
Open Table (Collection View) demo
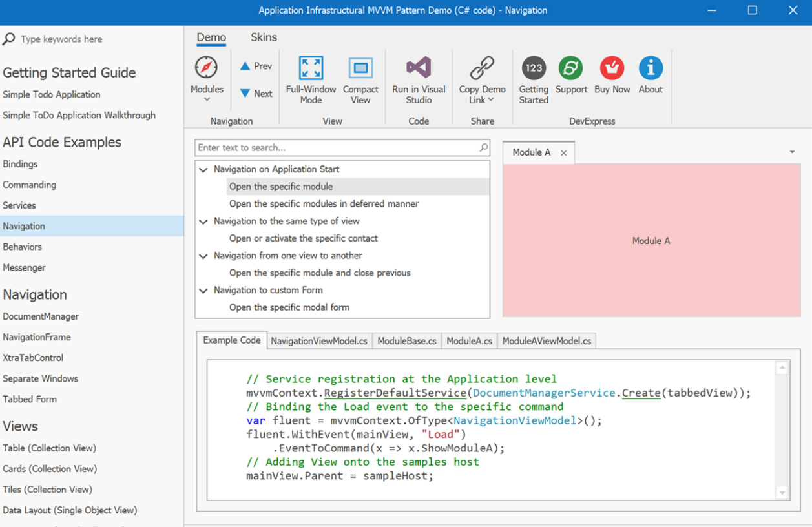(x=50, y=448)
